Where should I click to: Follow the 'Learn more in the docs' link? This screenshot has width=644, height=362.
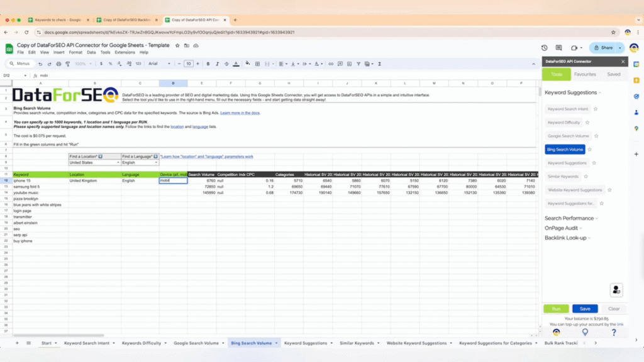click(240, 113)
